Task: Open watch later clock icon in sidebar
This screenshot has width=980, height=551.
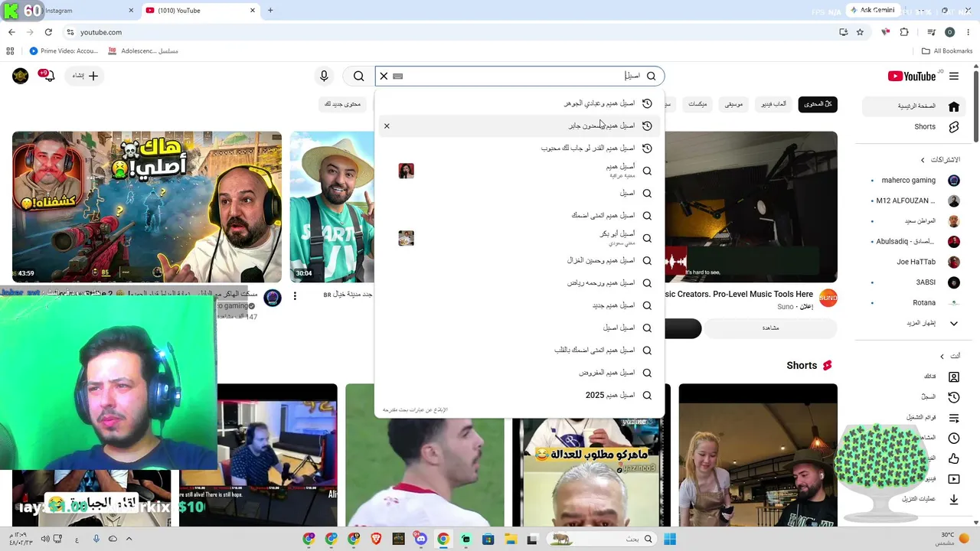Action: point(954,439)
